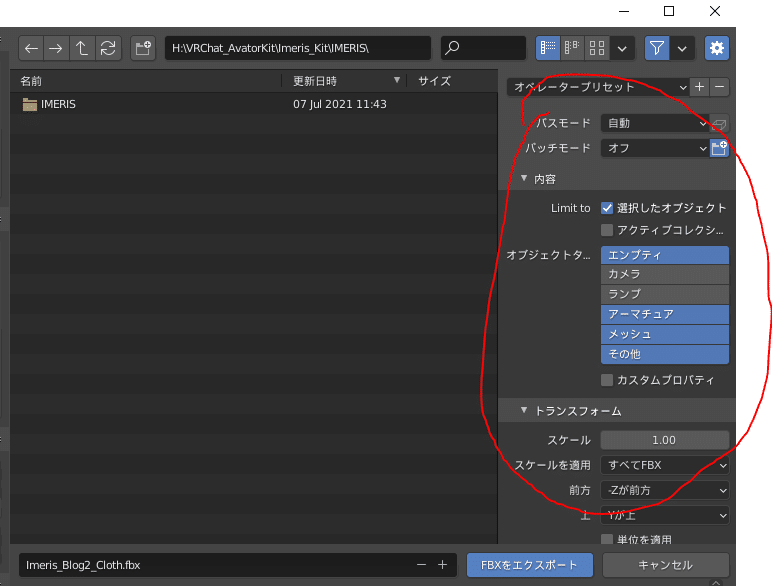Maximize the Blender file browser window
Image resolution: width=772 pixels, height=586 pixels.
669,11
